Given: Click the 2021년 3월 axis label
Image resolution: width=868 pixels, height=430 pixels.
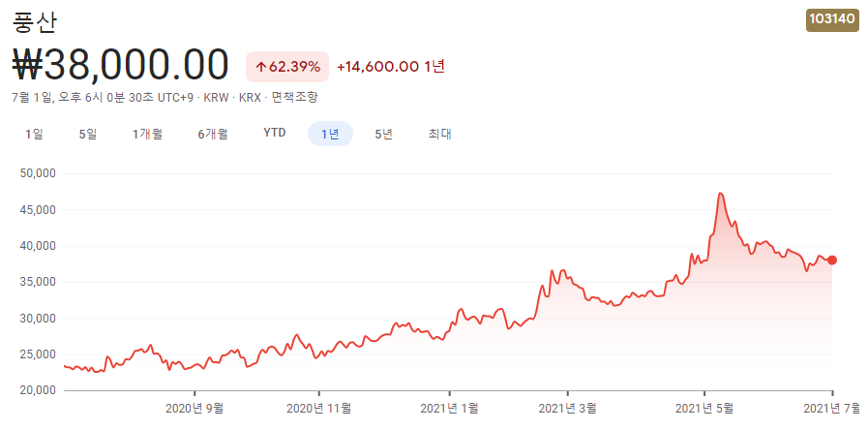Looking at the screenshot, I should [568, 409].
